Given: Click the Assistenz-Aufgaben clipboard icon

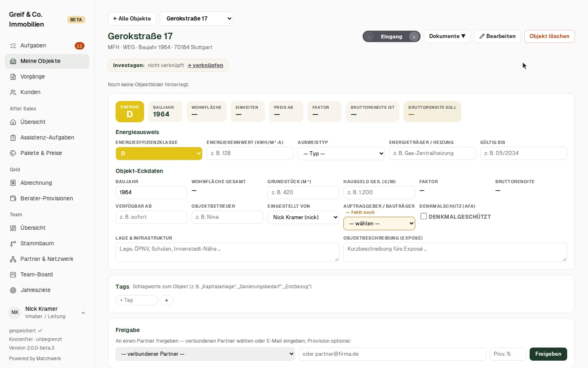Looking at the screenshot, I should click(x=13, y=138).
